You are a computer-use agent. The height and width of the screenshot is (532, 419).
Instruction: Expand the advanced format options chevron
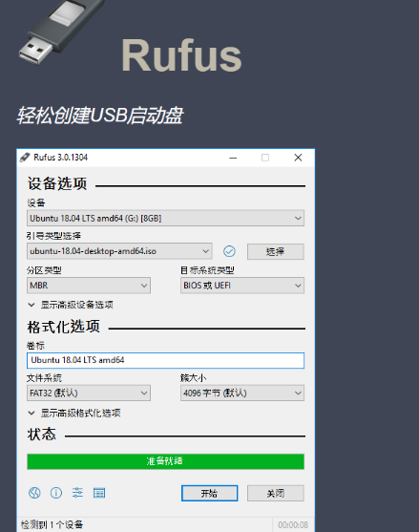coord(31,413)
